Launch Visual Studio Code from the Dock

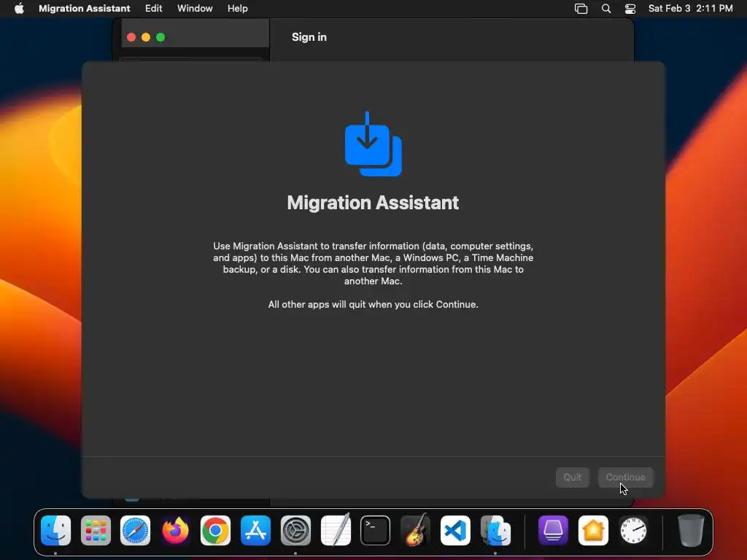455,531
